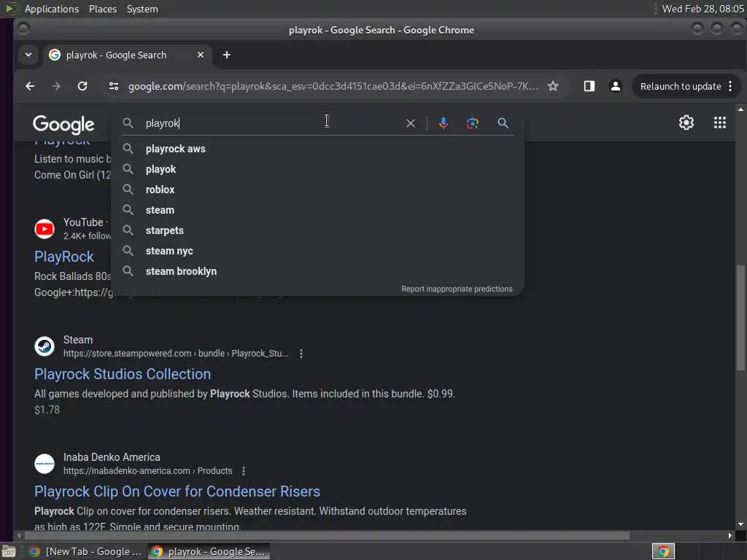Open the Google apps grid
This screenshot has height=560, width=747.
coord(720,122)
